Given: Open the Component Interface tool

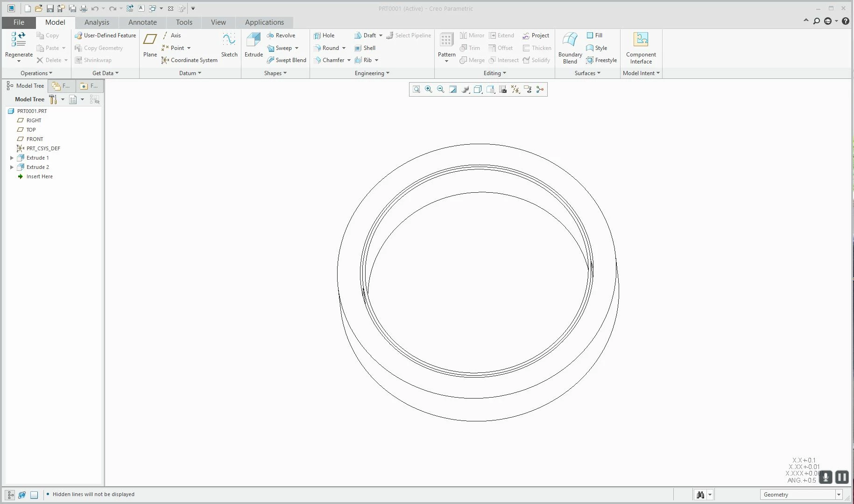Looking at the screenshot, I should click(641, 48).
